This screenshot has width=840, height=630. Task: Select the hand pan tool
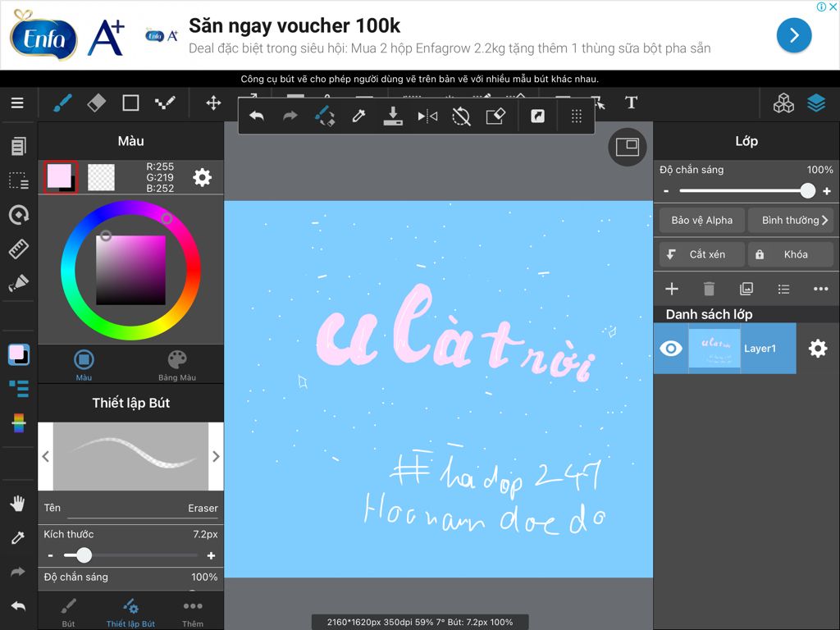pos(18,504)
